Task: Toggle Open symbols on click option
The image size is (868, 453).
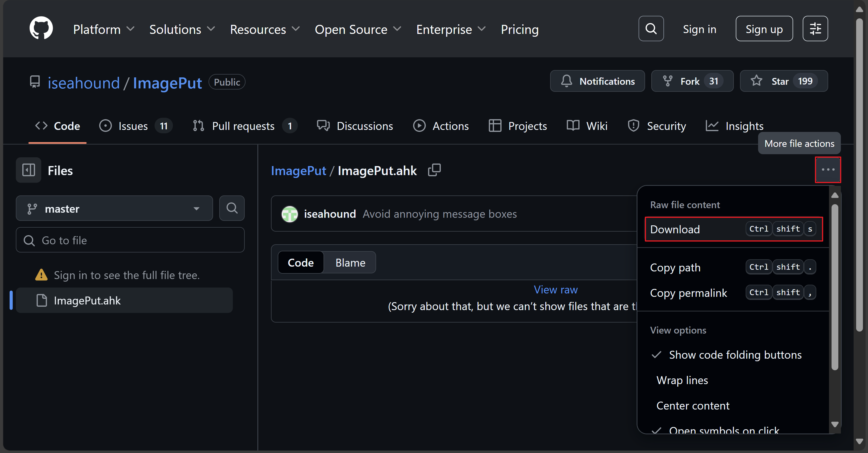Action: pyautogui.click(x=734, y=429)
